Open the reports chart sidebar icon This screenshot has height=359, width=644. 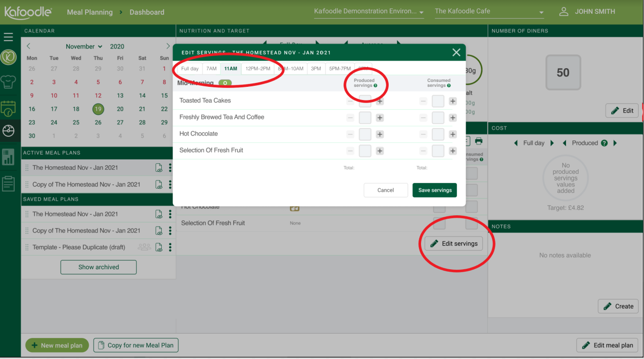point(8,157)
